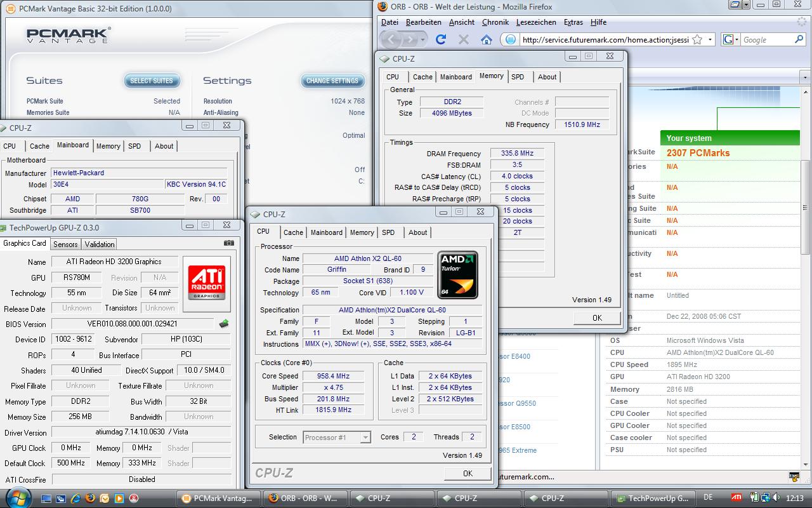
Task: Click the ORB Firefox taskbar button
Action: [x=305, y=498]
